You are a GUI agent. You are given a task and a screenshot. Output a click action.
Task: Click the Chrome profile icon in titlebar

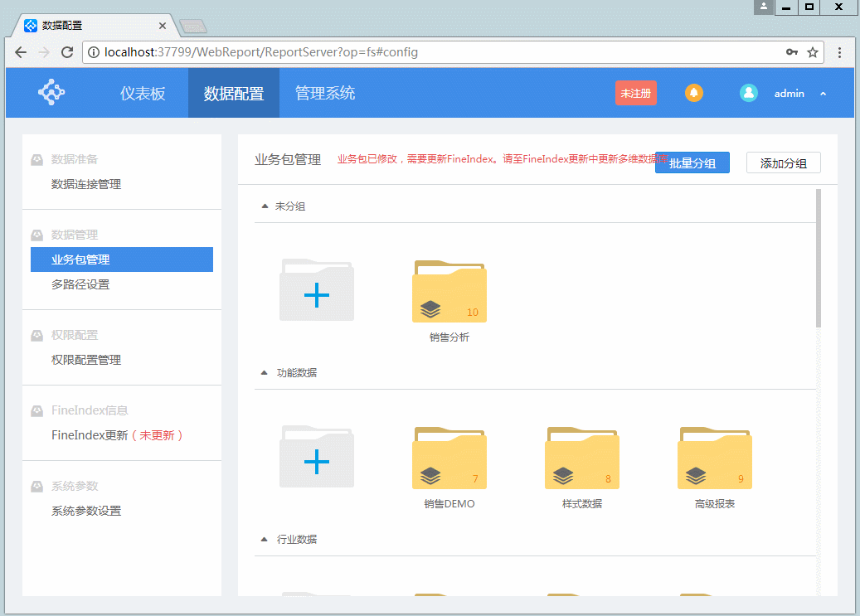click(764, 7)
